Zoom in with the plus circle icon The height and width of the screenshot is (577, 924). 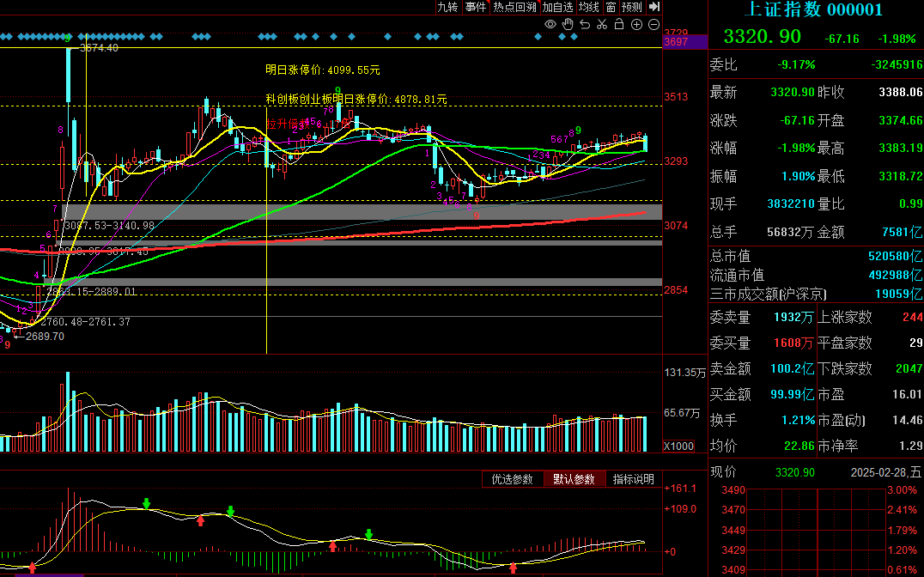coord(636,25)
